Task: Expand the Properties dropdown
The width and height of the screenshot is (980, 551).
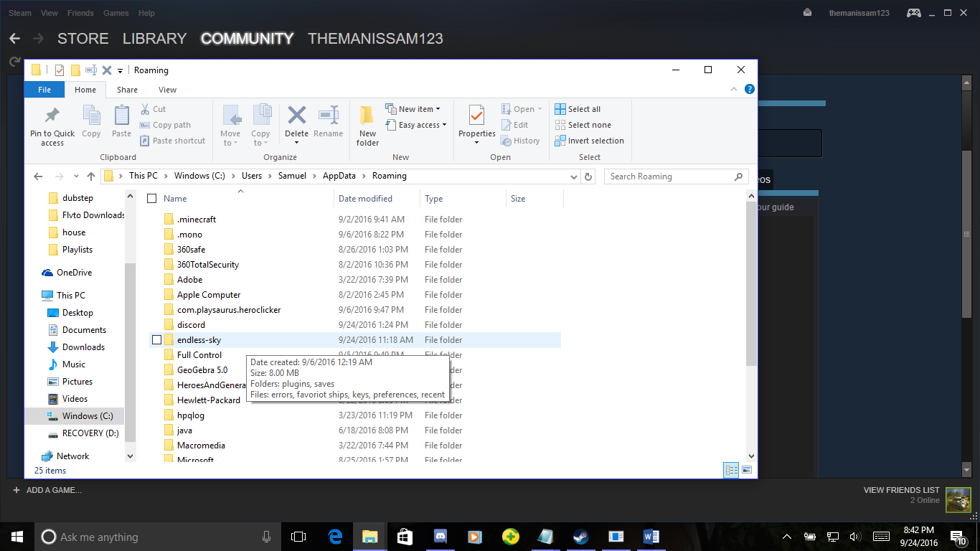Action: 477,142
